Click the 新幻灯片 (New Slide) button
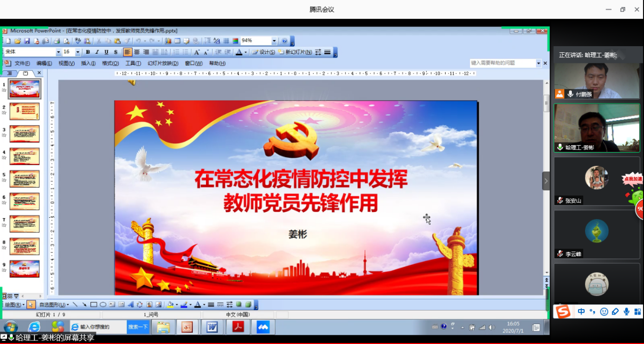Screen dimensions: 644x344 tap(295, 52)
